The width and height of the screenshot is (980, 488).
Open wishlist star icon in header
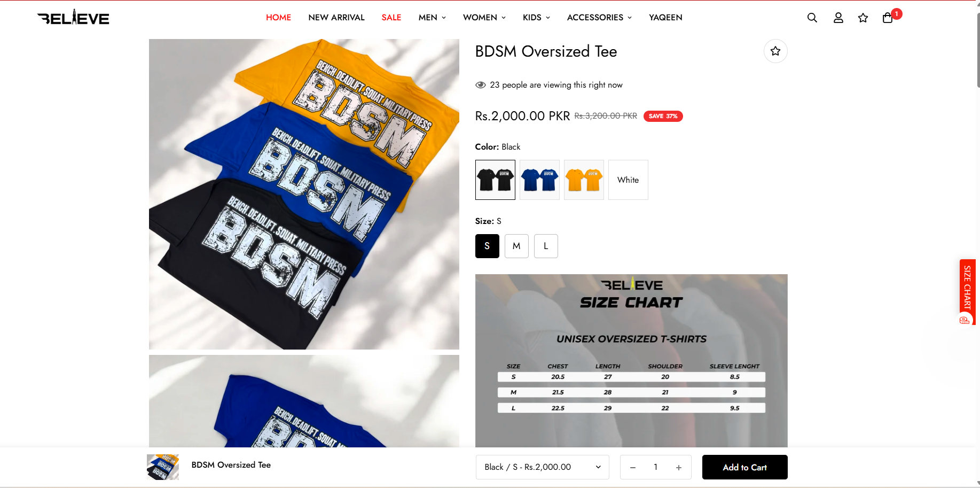pyautogui.click(x=863, y=18)
